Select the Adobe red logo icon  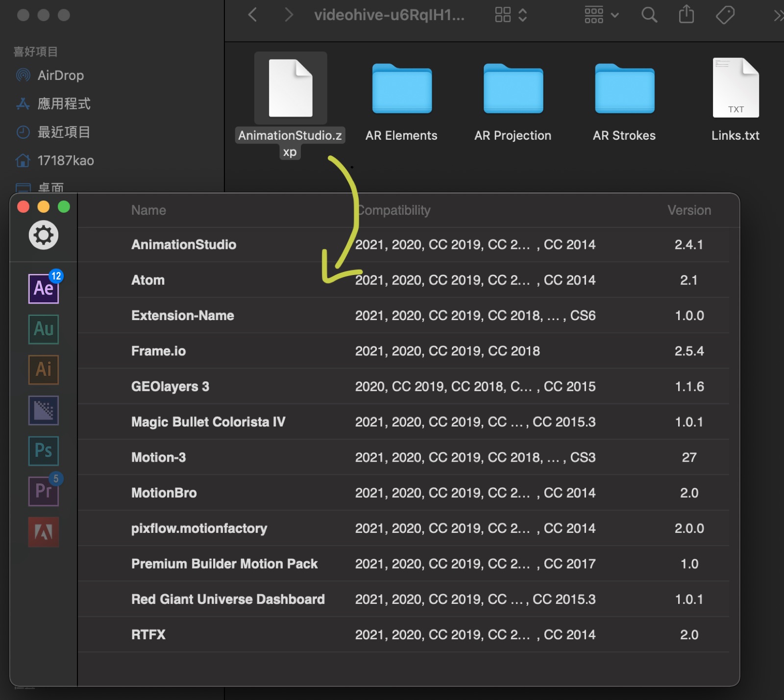tap(44, 532)
